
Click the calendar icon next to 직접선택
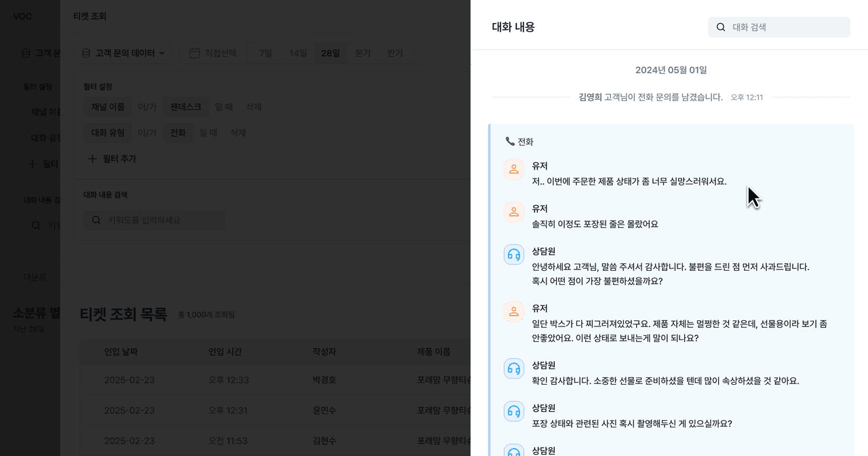point(195,53)
